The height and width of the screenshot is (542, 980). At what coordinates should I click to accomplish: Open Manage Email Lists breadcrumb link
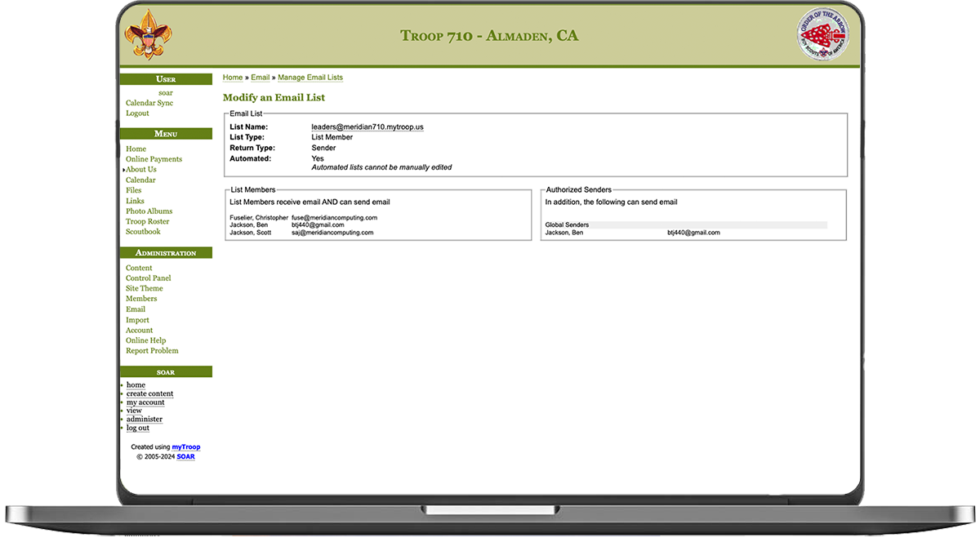(310, 77)
